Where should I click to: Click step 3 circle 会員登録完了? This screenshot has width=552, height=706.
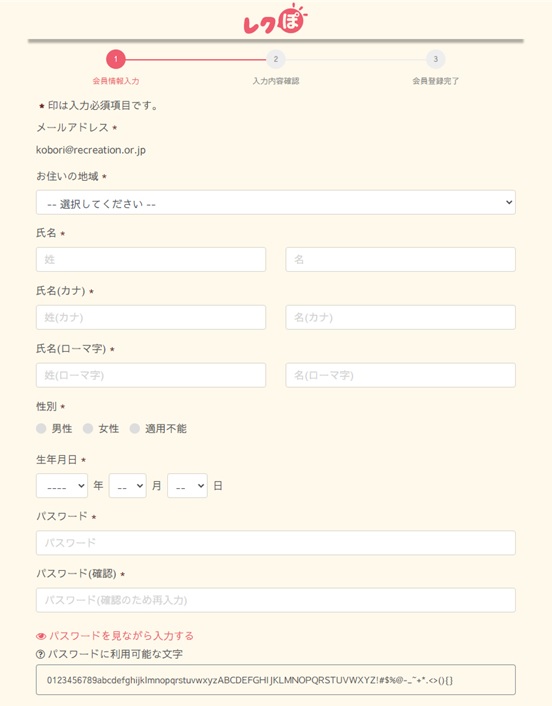point(435,59)
